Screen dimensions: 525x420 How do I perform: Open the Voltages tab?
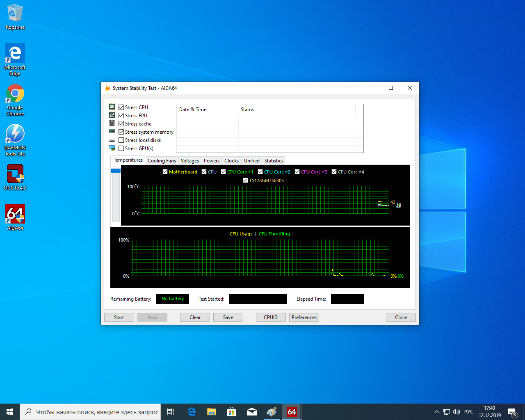pos(189,161)
